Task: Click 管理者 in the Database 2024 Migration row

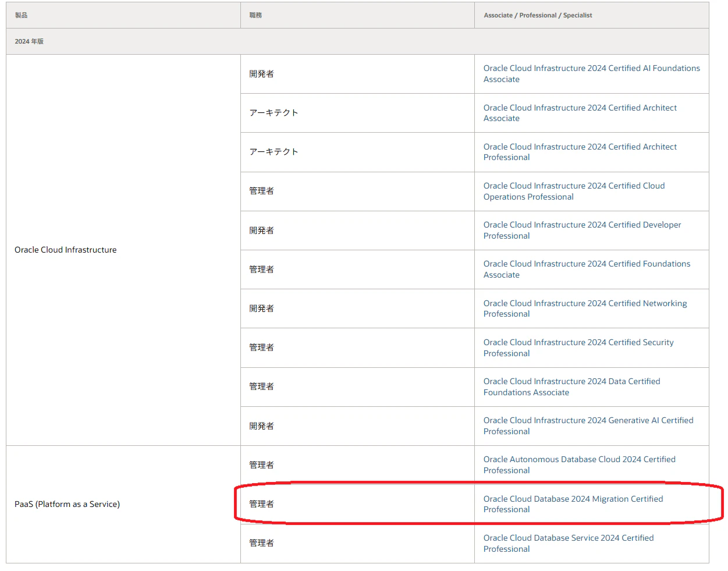Action: click(x=261, y=504)
